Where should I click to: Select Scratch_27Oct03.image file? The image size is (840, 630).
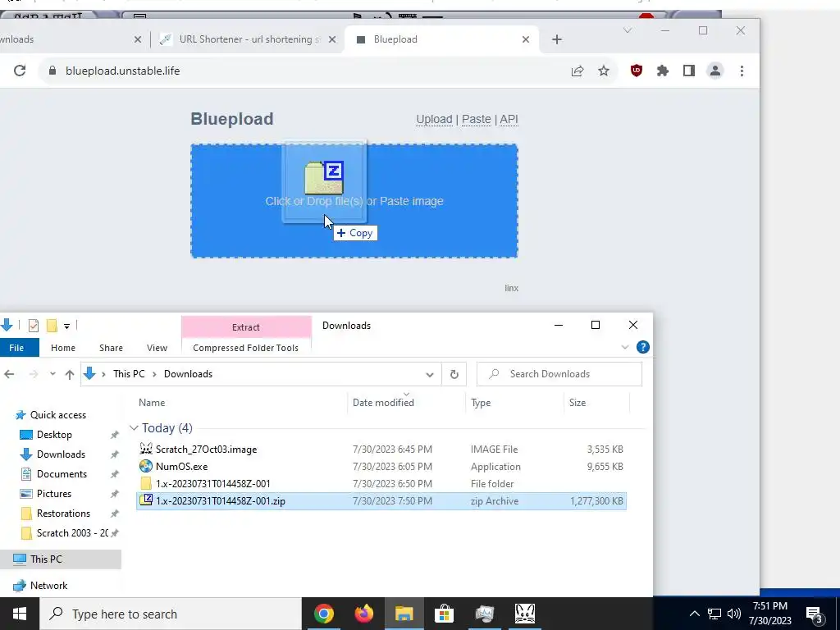[x=381, y=450]
